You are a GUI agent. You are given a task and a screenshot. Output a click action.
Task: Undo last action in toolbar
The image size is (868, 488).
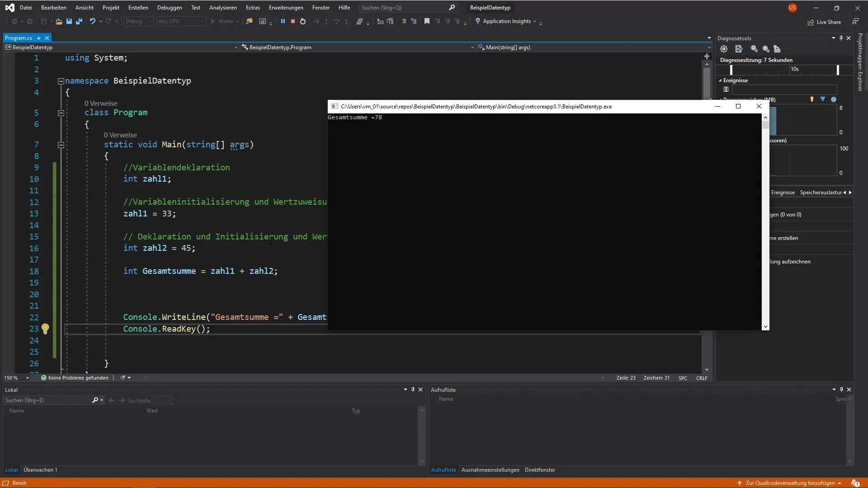pyautogui.click(x=92, y=21)
